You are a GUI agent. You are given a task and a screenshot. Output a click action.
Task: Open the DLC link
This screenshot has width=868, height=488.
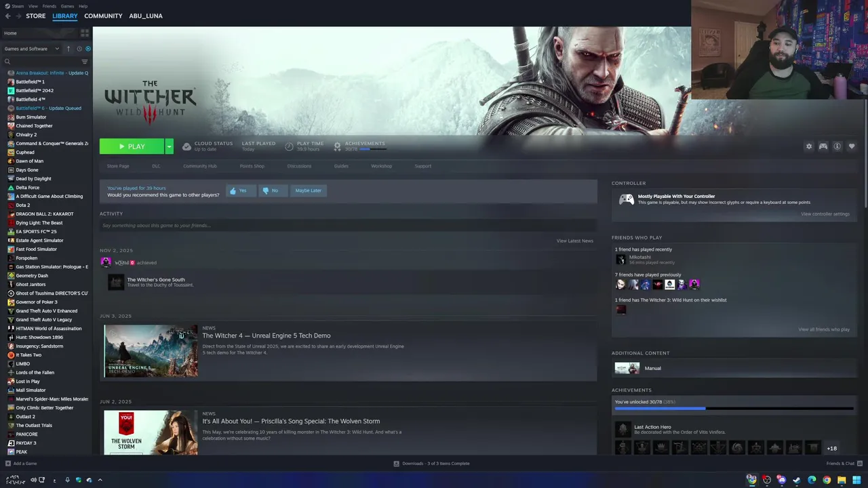[156, 166]
